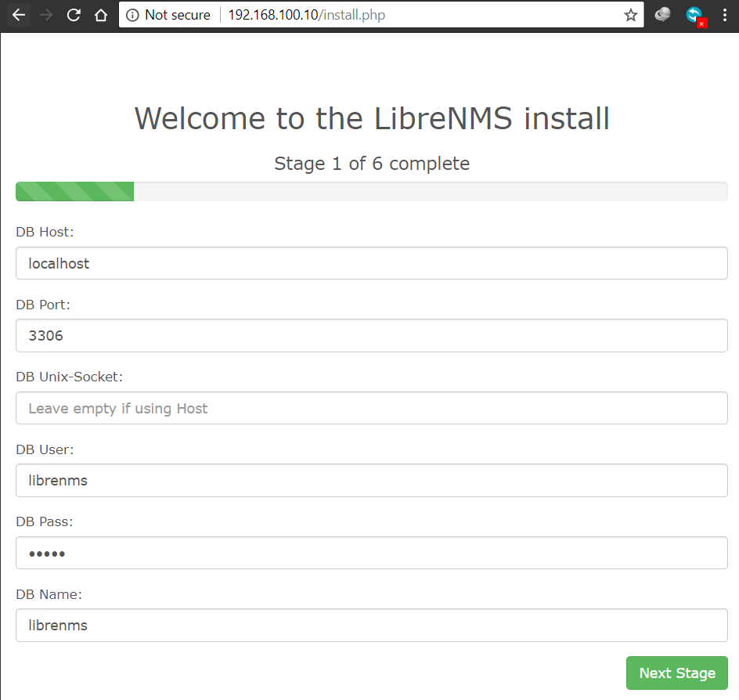Click the DB User input field

click(371, 480)
